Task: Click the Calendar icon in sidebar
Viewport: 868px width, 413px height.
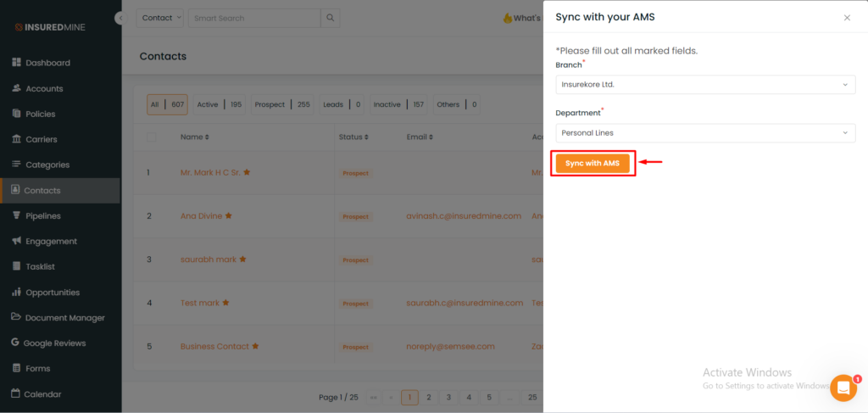Action: 15,393
